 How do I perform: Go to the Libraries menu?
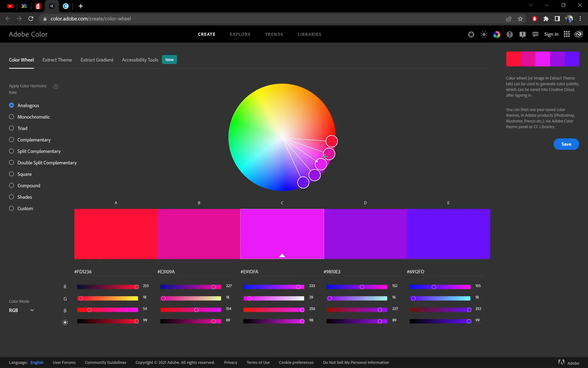(310, 34)
